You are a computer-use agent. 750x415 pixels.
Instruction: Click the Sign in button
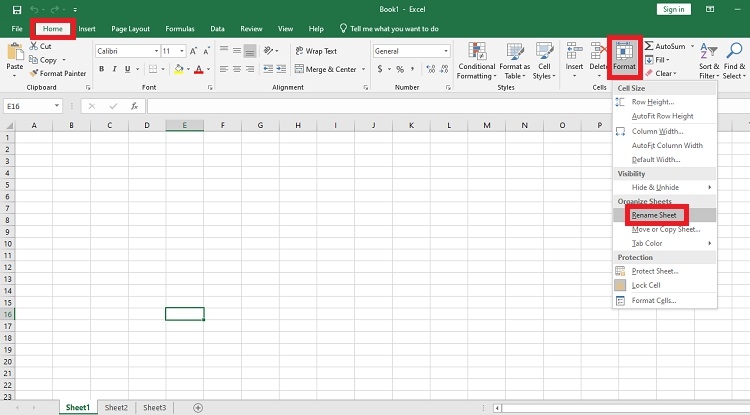673,9
